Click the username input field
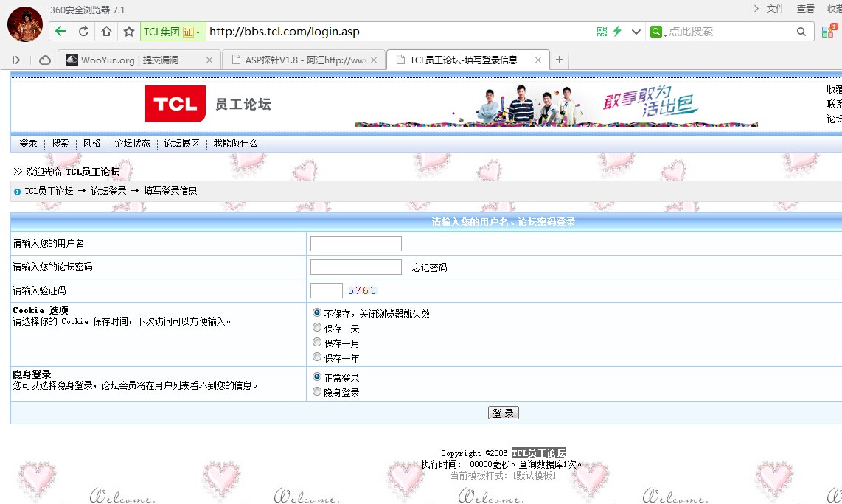842x504 pixels. pyautogui.click(x=356, y=243)
